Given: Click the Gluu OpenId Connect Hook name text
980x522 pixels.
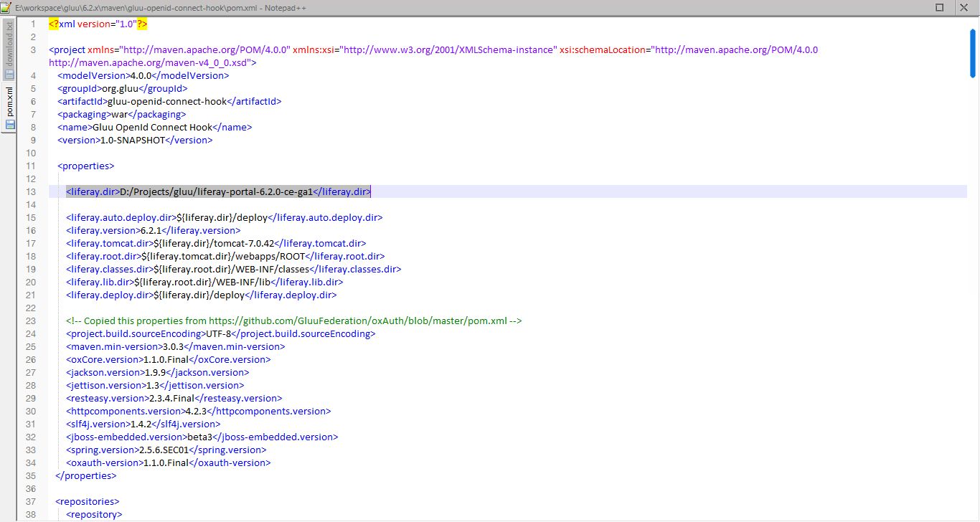Looking at the screenshot, I should (151, 127).
